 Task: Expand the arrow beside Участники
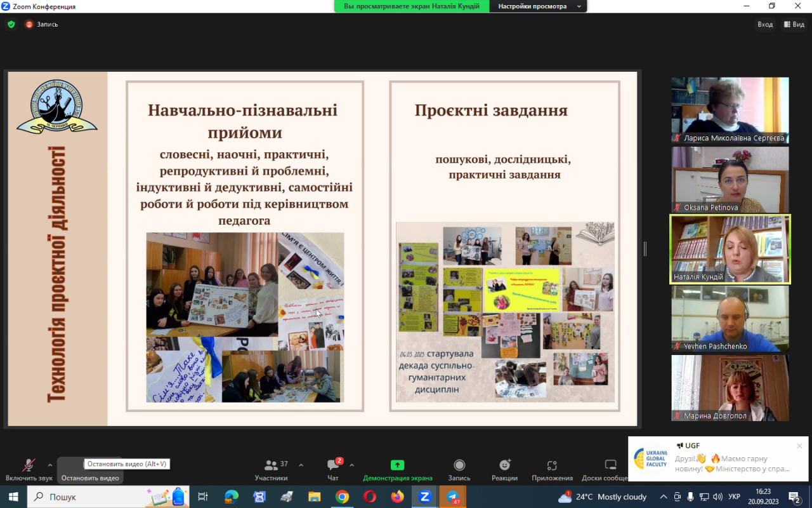[x=301, y=465]
